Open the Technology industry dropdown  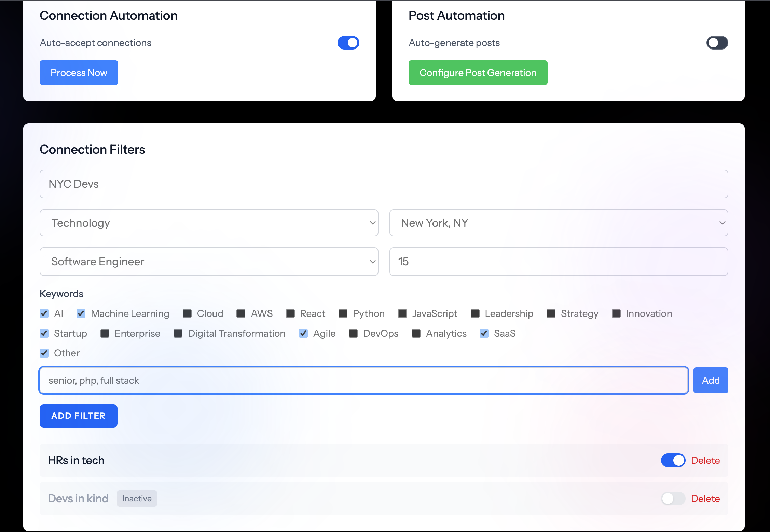point(209,223)
